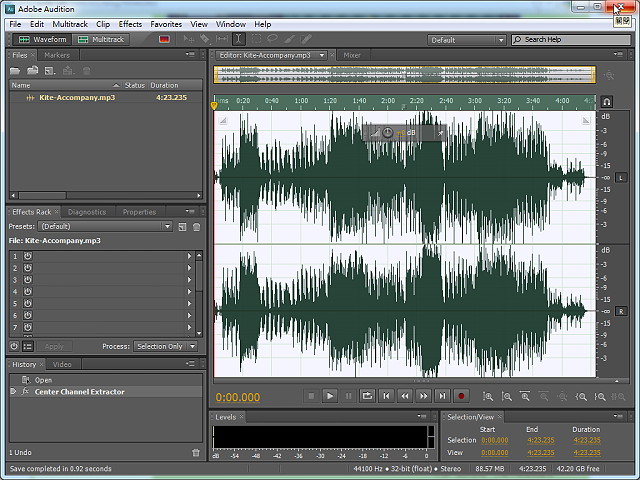This screenshot has height=480, width=640.
Task: Toggle right channel R enable button
Action: 621,311
